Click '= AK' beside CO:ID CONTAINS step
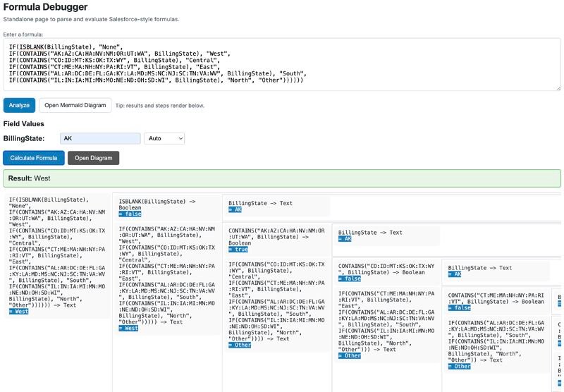The width and height of the screenshot is (564, 392). pos(455,274)
